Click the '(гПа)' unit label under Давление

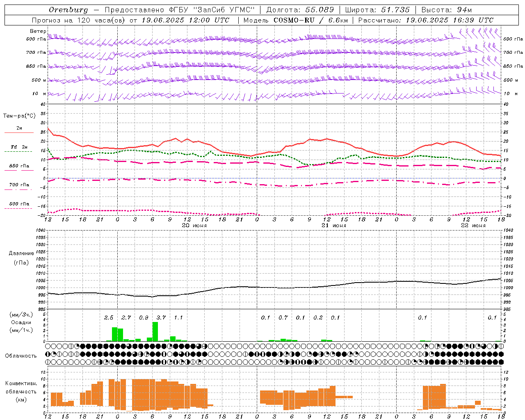(21, 262)
